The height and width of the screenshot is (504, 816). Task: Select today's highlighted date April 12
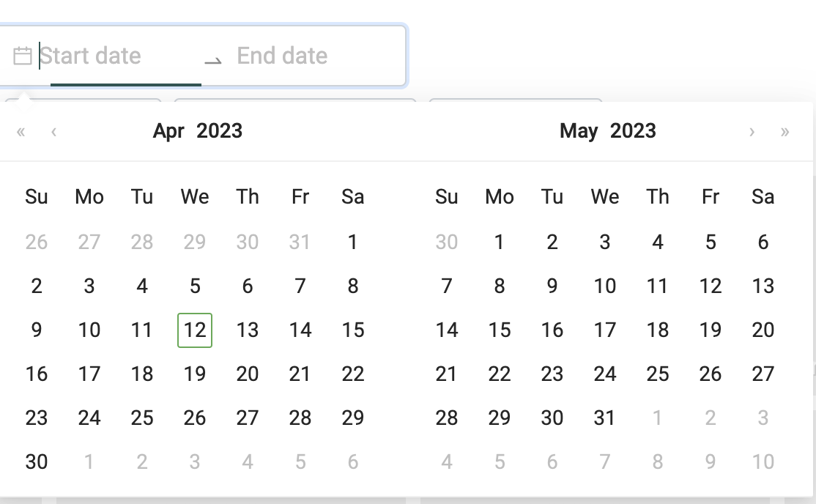pyautogui.click(x=195, y=330)
